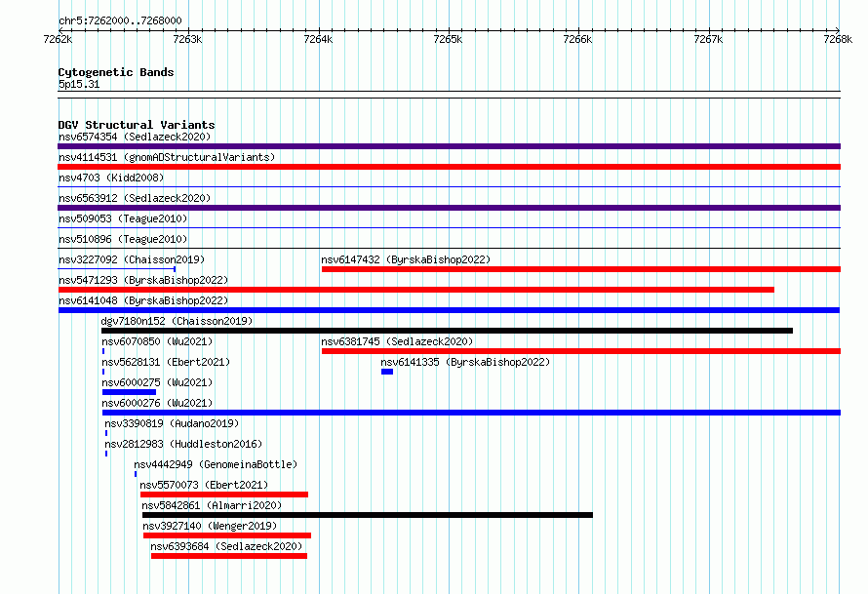The height and width of the screenshot is (594, 868).
Task: Select the purple bar of nsv6563912
Action: coord(449,208)
